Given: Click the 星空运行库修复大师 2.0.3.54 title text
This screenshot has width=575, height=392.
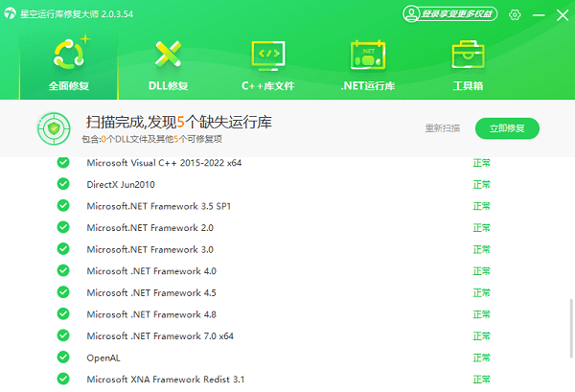Looking at the screenshot, I should pyautogui.click(x=77, y=14).
